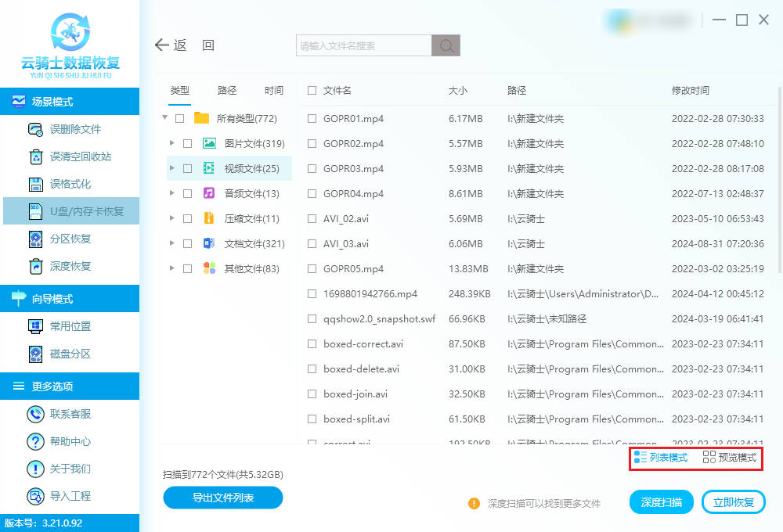
Task: Open 联系客服 customer service
Action: 35,415
